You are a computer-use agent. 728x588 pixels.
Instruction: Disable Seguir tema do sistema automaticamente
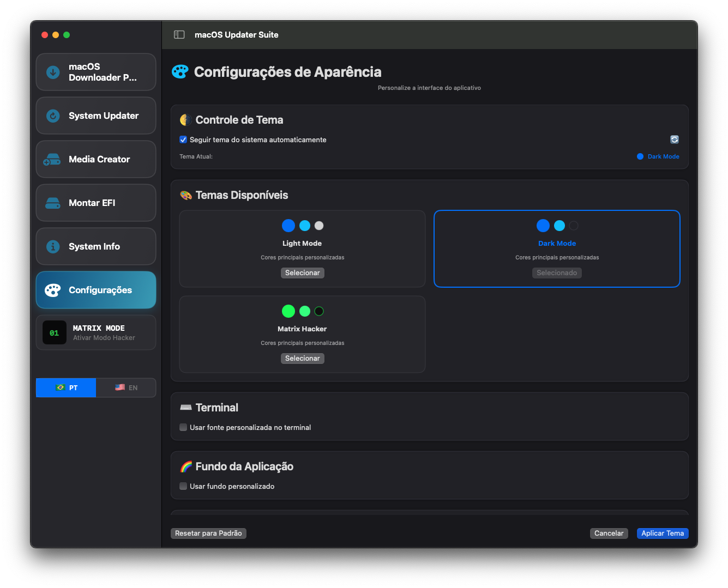[183, 140]
